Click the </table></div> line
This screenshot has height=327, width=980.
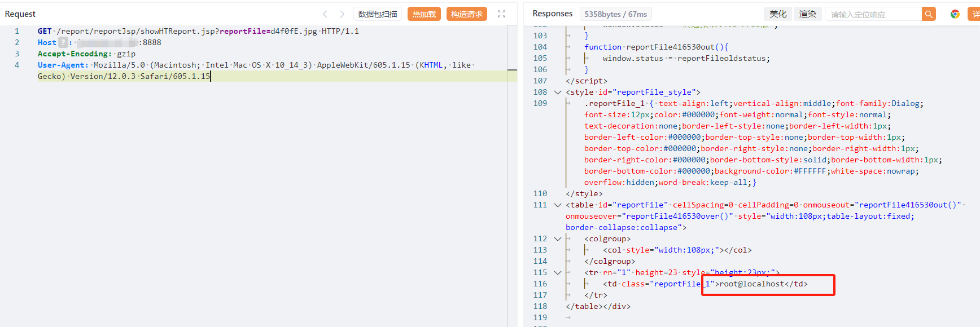tap(598, 306)
